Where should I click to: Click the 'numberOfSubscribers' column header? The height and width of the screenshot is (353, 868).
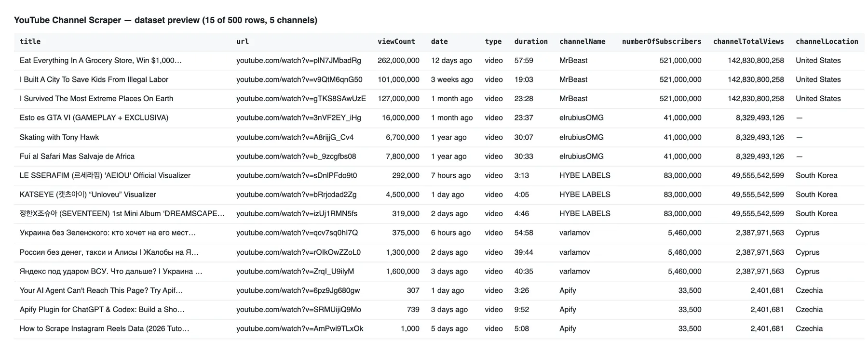point(662,41)
